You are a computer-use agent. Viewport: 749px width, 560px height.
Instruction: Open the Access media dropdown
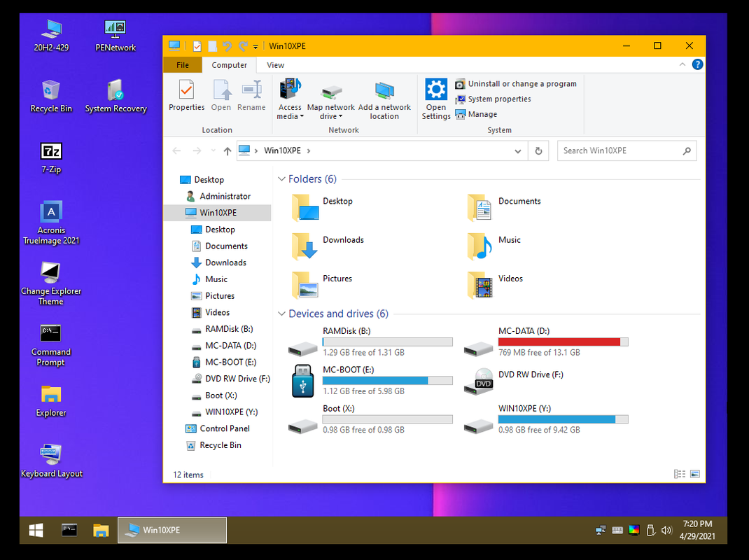click(290, 100)
